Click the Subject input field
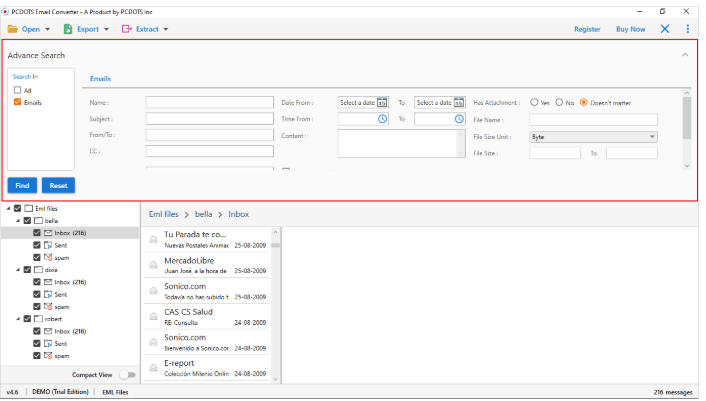 tap(209, 119)
